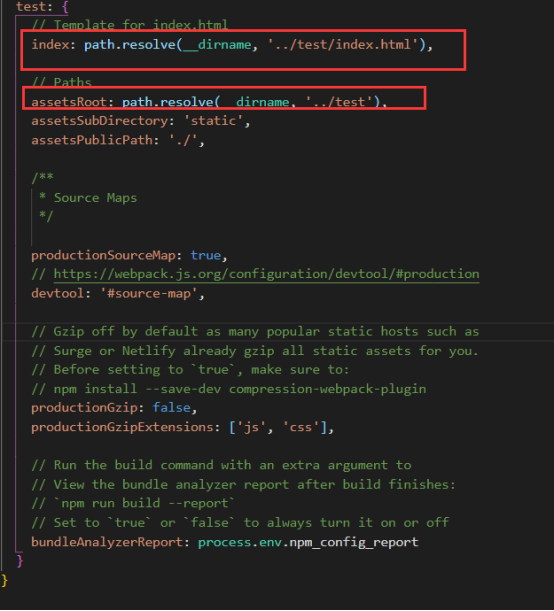Screen dimensions: 554x611
Task: Click the './' public path value
Action: point(183,140)
